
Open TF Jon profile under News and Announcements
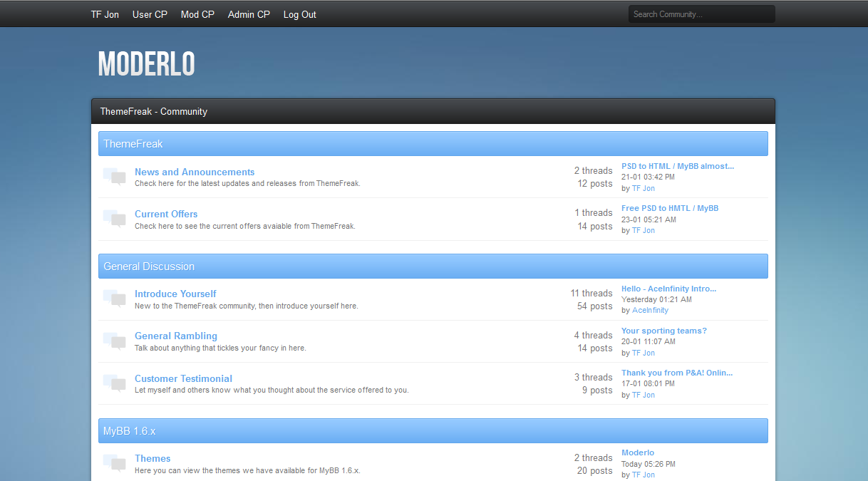[644, 188]
